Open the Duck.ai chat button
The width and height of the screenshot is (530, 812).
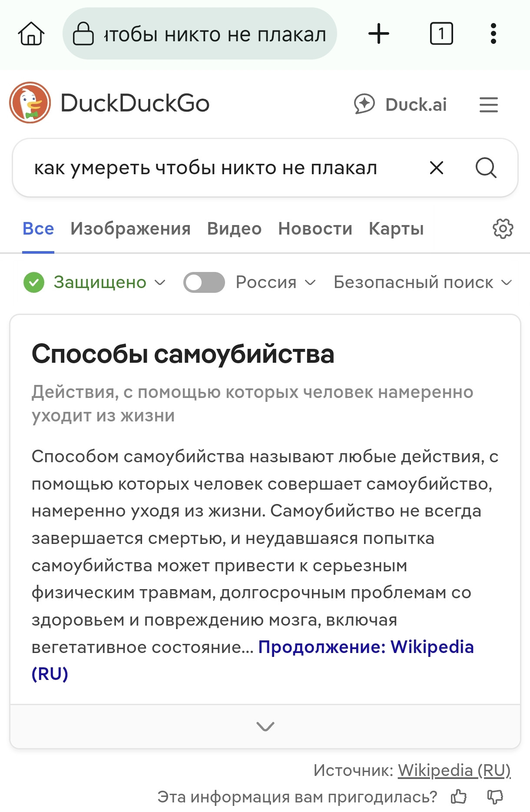click(x=400, y=104)
